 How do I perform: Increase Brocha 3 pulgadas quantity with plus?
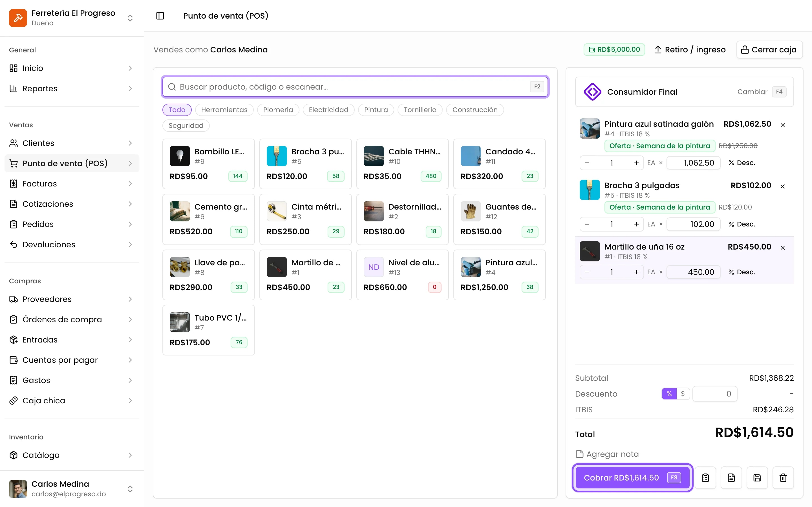[x=636, y=224]
